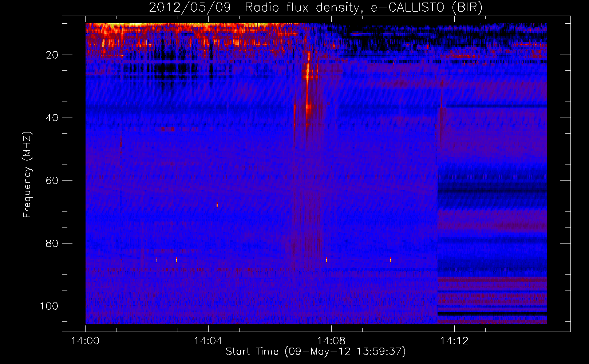Click the 60 MHz frequency tick label
The width and height of the screenshot is (589, 364).
tap(52, 181)
